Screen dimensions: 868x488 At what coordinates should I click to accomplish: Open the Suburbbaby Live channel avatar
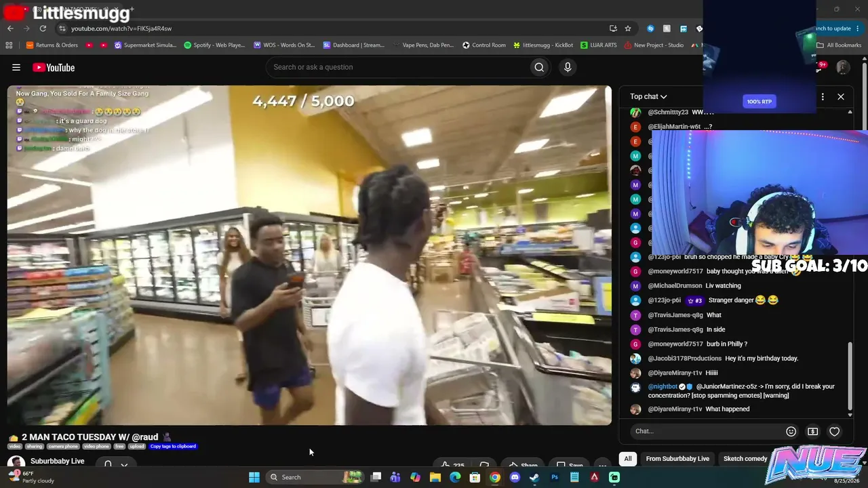click(x=16, y=464)
